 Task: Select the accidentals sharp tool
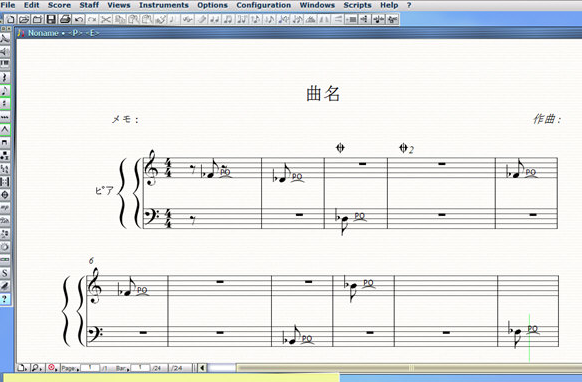click(x=5, y=103)
